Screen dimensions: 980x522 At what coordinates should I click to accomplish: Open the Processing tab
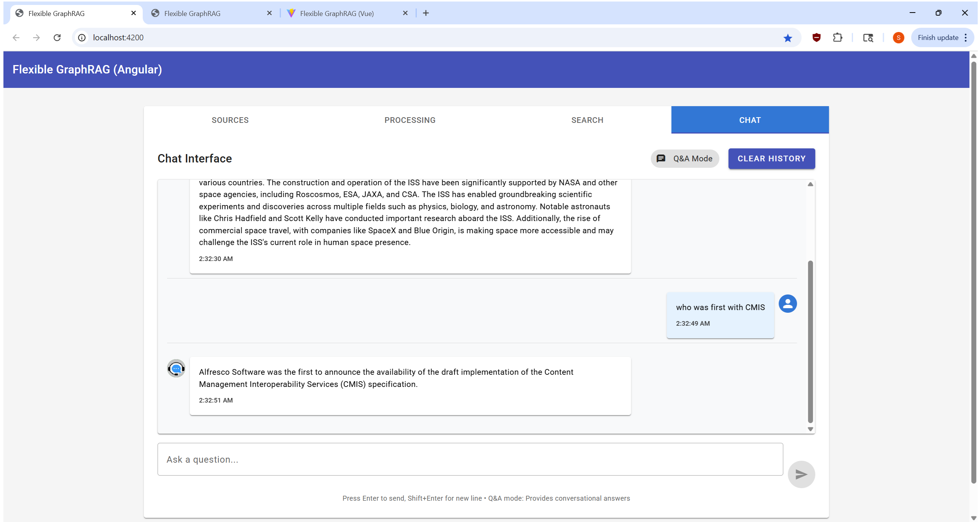pos(410,120)
